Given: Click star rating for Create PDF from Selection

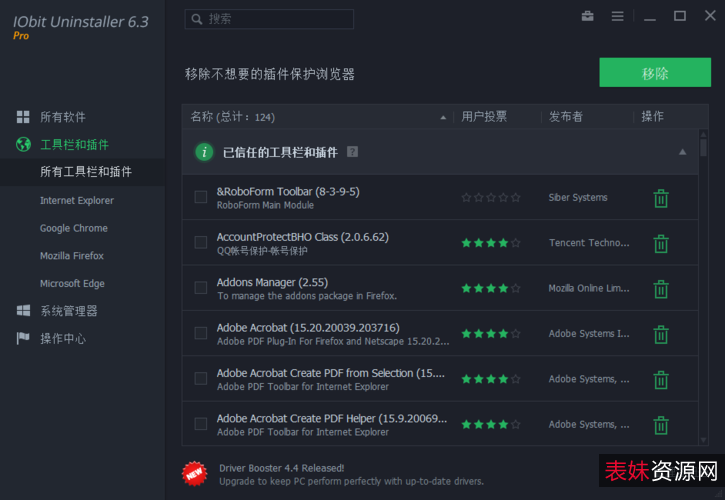Looking at the screenshot, I should 491,379.
